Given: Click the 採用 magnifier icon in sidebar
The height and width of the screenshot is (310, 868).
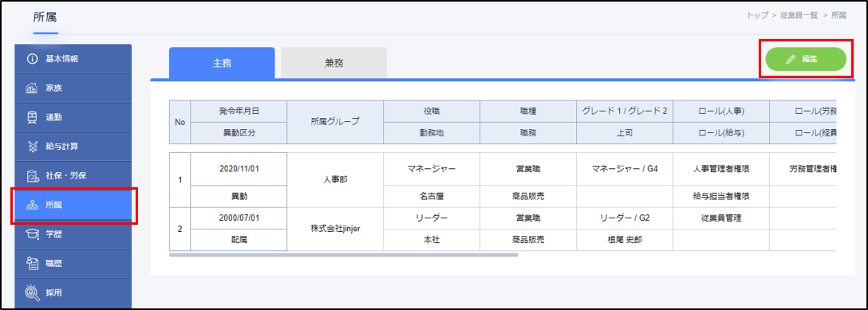Looking at the screenshot, I should 32,293.
